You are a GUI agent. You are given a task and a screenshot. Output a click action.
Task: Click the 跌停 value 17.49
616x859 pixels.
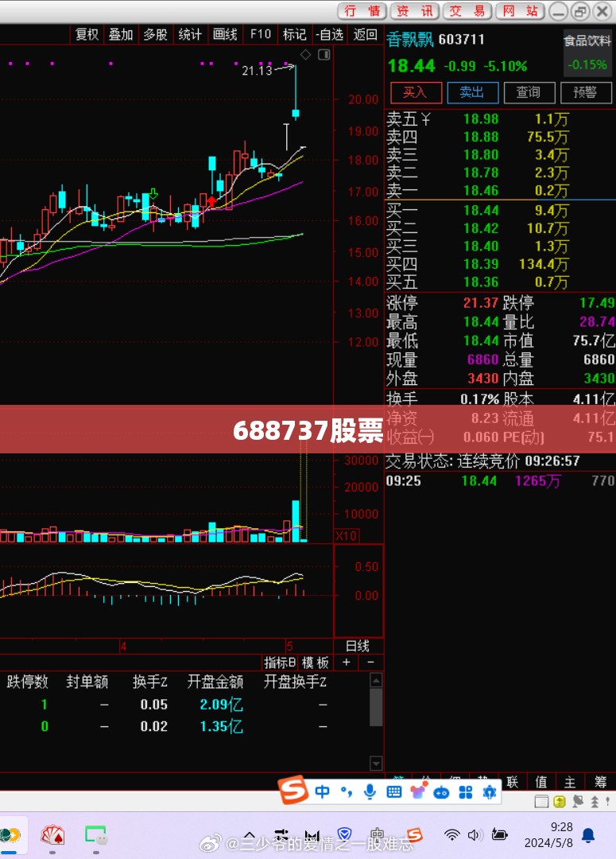[x=597, y=303]
